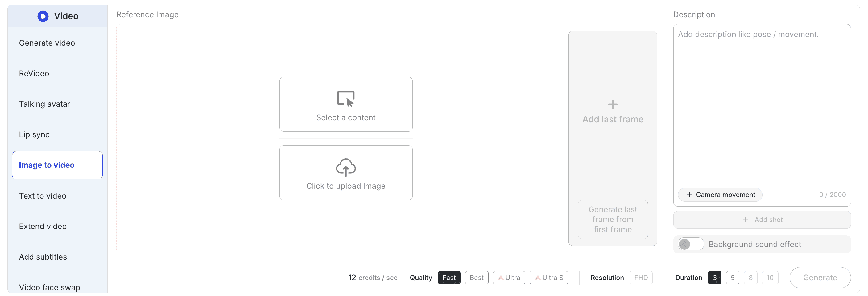This screenshot has height=296, width=868.
Task: Switch to Text to video
Action: (43, 196)
